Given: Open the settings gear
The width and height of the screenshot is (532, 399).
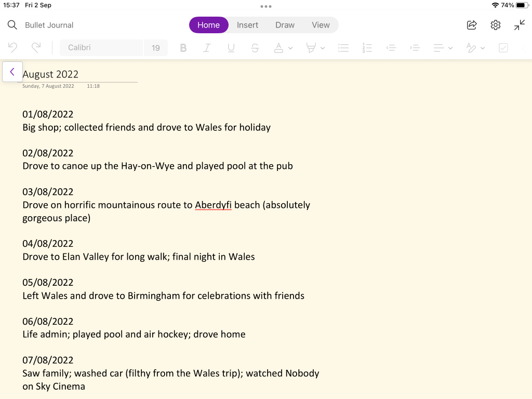Looking at the screenshot, I should pyautogui.click(x=496, y=25).
